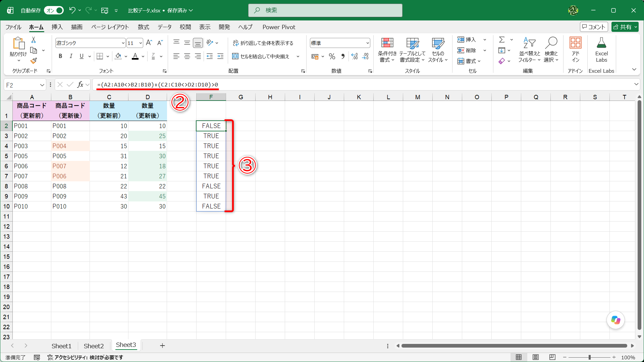
Task: Expand Merge & Center dropdown arrow
Action: pos(298,56)
